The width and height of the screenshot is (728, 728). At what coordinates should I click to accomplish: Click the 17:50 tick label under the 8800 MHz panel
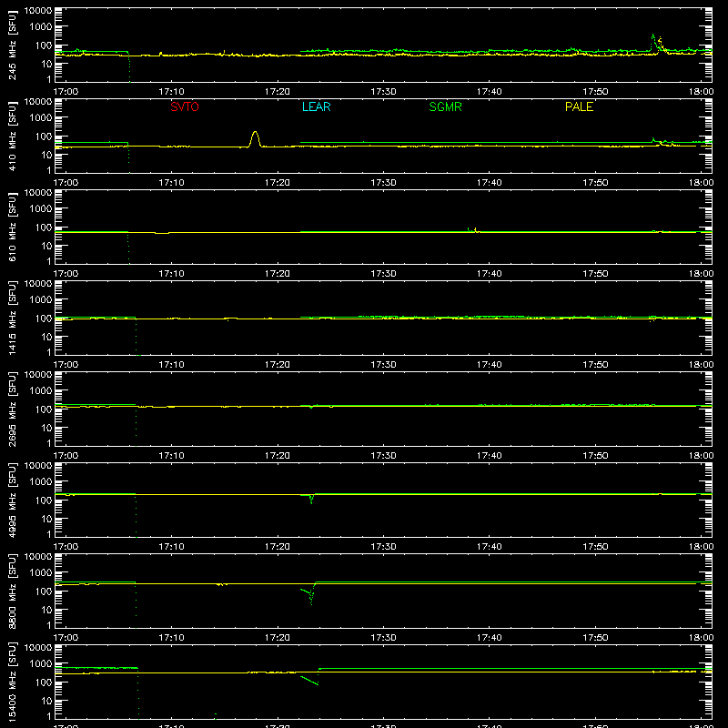click(x=595, y=638)
